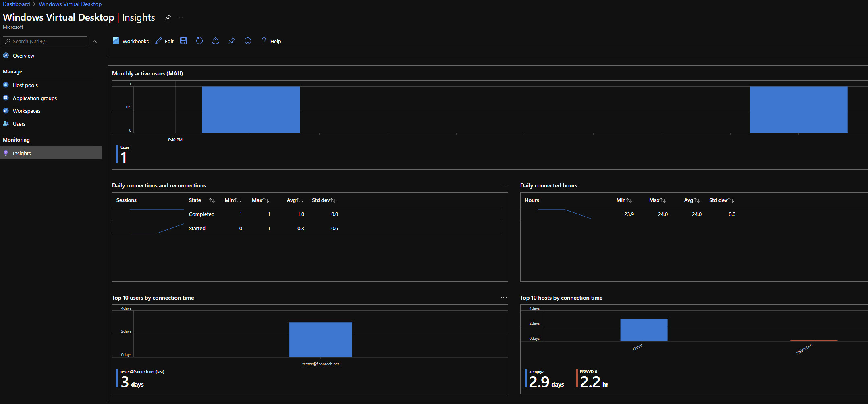The image size is (868, 404).
Task: Click the Save workbook floppy icon
Action: 183,41
